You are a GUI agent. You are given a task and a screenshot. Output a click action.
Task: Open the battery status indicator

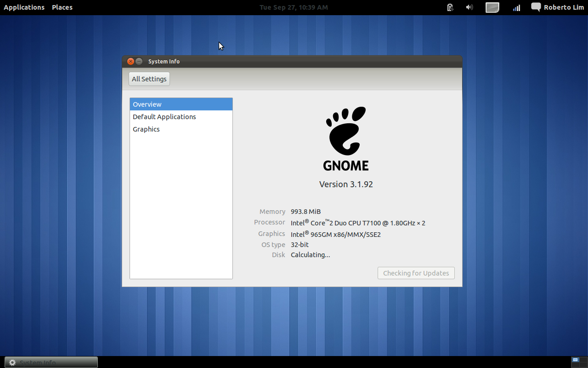[x=450, y=7]
